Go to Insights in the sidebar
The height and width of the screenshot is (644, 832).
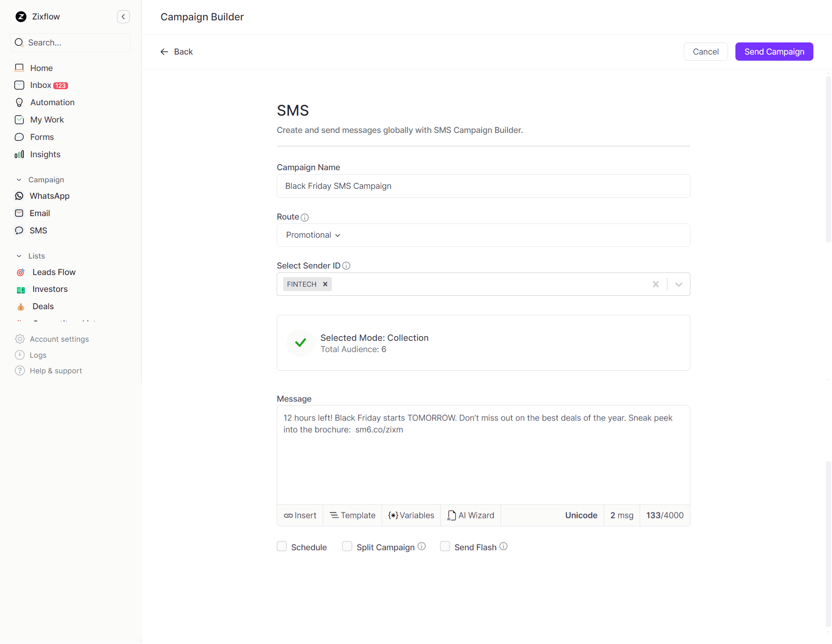pos(45,155)
